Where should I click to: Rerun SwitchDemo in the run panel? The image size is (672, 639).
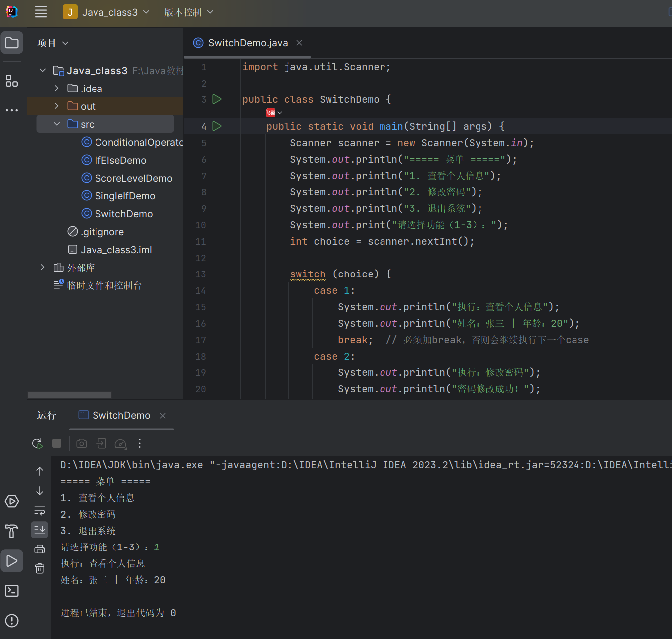(x=37, y=443)
